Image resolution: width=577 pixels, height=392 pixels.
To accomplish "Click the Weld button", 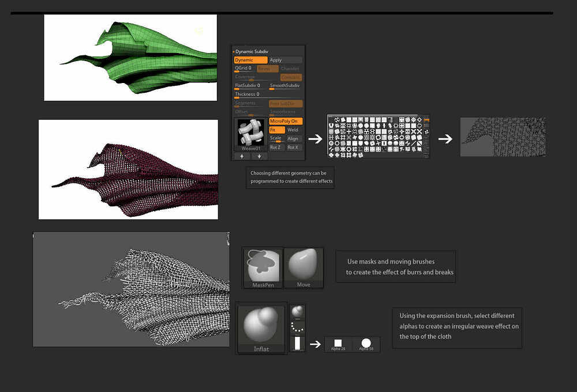I will tap(294, 130).
